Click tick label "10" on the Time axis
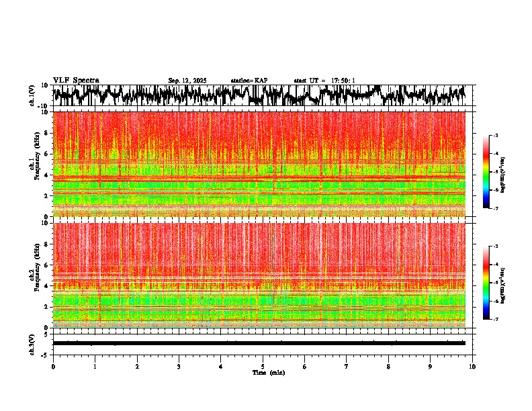The height and width of the screenshot is (411, 532). (472, 367)
